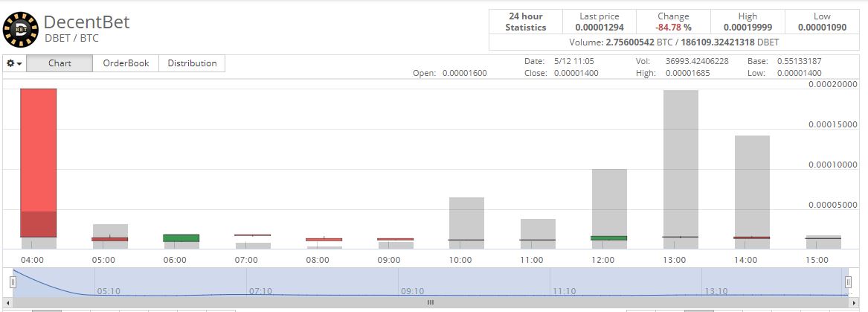This screenshot has width=868, height=312.
Task: Click the candle Low 0.00001400 readout
Action: (785, 73)
